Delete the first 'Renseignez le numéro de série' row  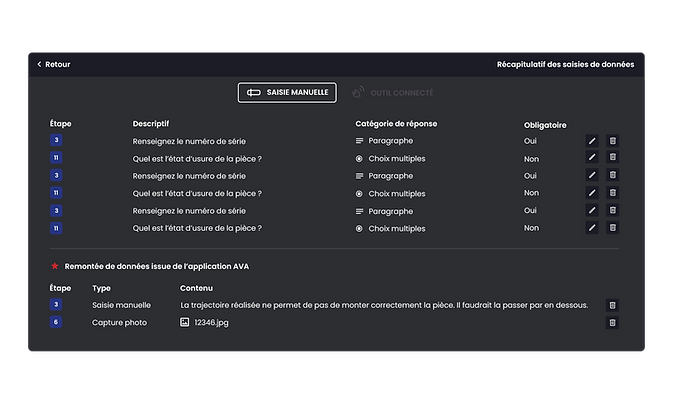coord(612,141)
